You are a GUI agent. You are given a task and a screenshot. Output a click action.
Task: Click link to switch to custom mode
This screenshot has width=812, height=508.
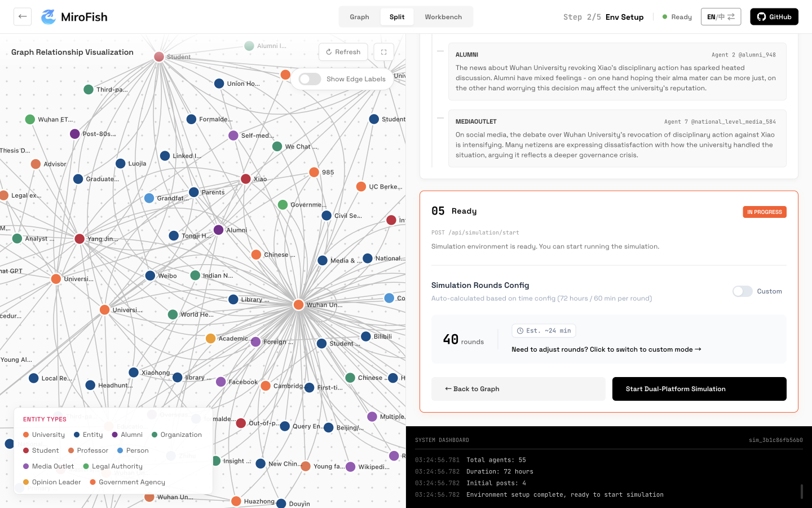606,349
